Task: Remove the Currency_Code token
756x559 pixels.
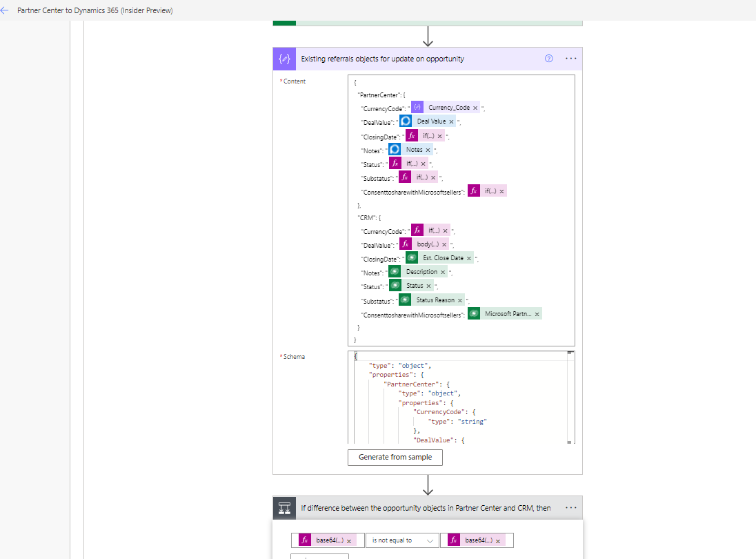Action: tap(475, 108)
